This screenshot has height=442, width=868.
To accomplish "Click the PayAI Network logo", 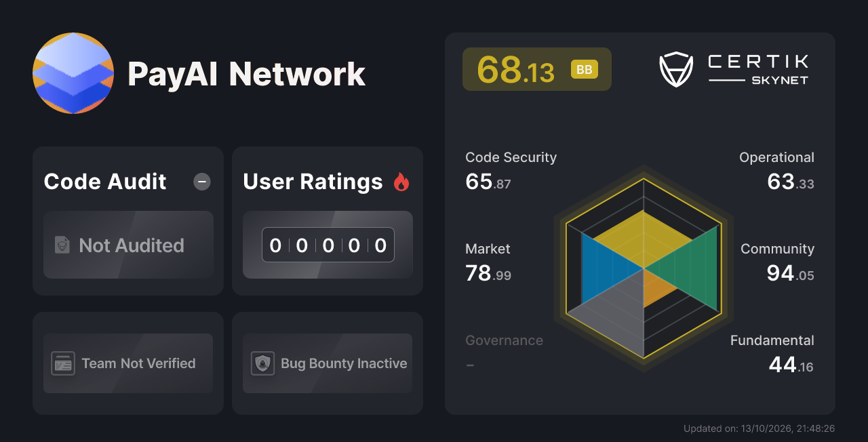I will (73, 73).
